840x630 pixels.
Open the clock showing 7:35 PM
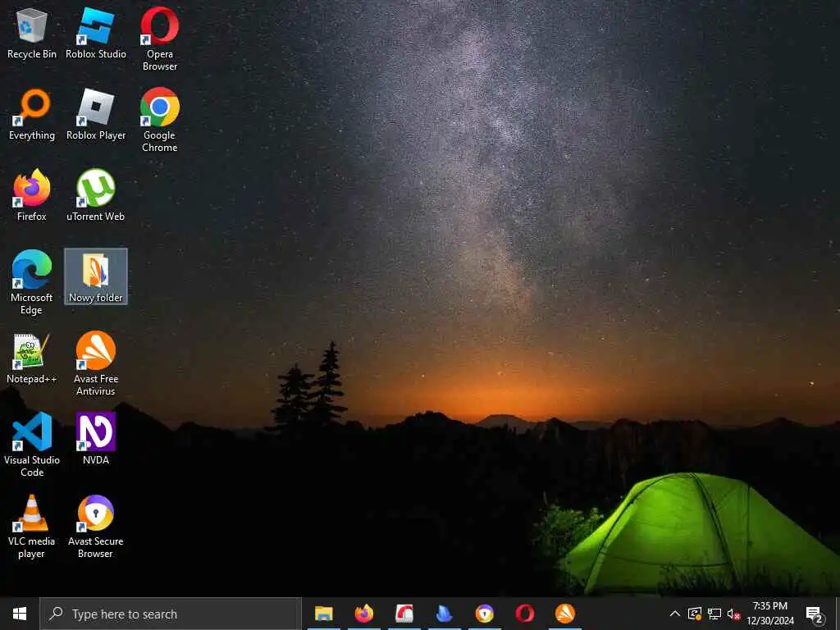(769, 614)
